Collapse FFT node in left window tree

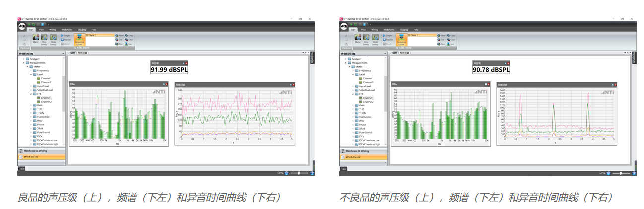(31, 94)
